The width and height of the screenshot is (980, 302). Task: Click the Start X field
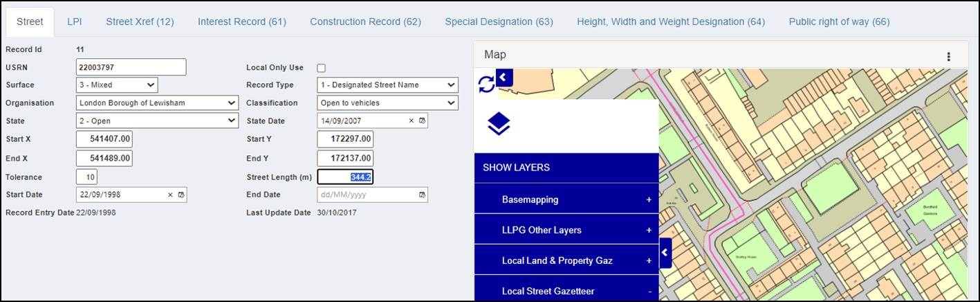[104, 139]
